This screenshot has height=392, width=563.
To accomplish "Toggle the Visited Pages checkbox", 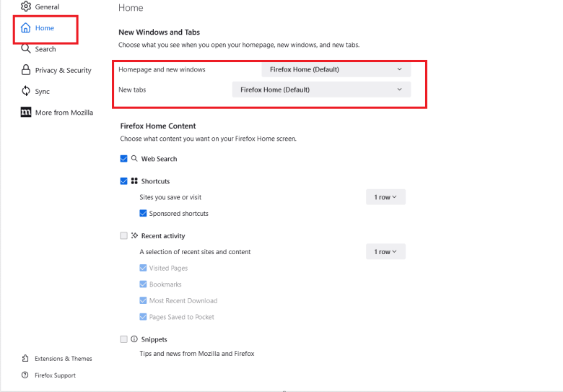I will [x=143, y=268].
